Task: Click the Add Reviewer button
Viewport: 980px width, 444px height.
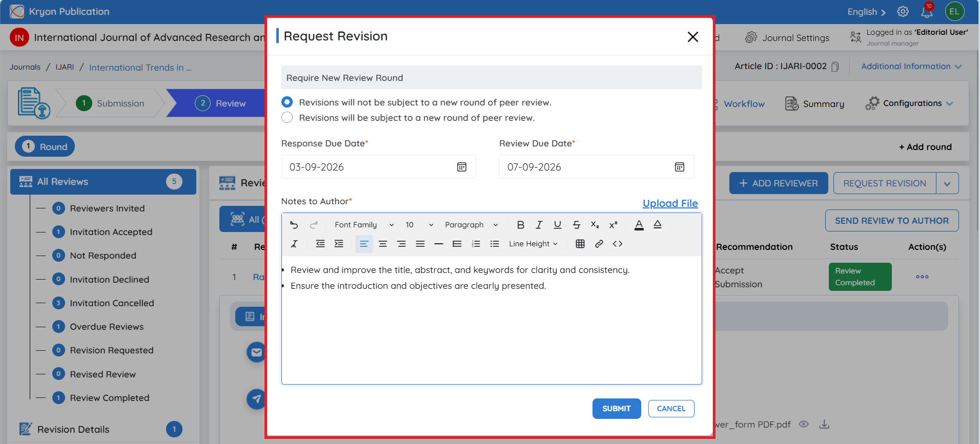Action: 779,183
